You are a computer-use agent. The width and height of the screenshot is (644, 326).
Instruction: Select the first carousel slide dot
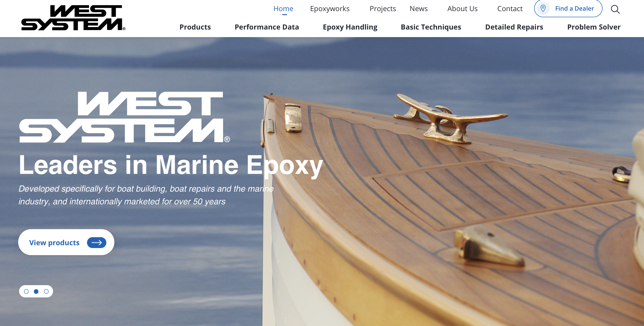tap(26, 292)
